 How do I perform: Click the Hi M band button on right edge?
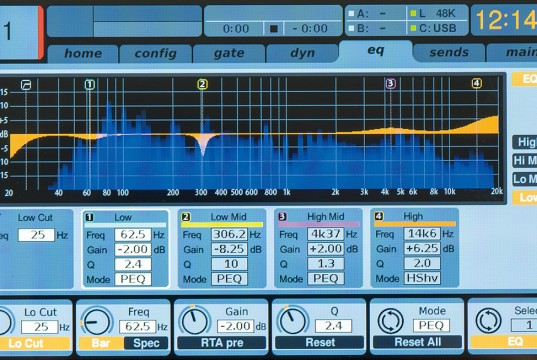[525, 160]
